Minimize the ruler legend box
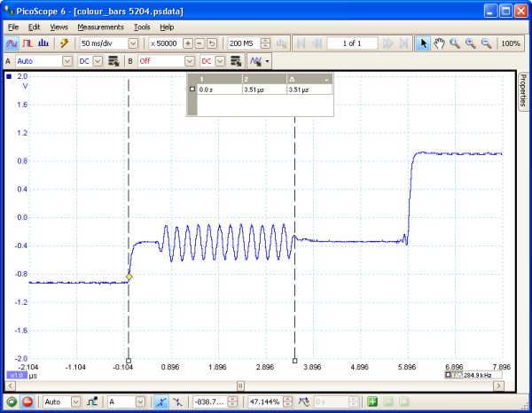This screenshot has width=532, height=413. click(x=326, y=80)
